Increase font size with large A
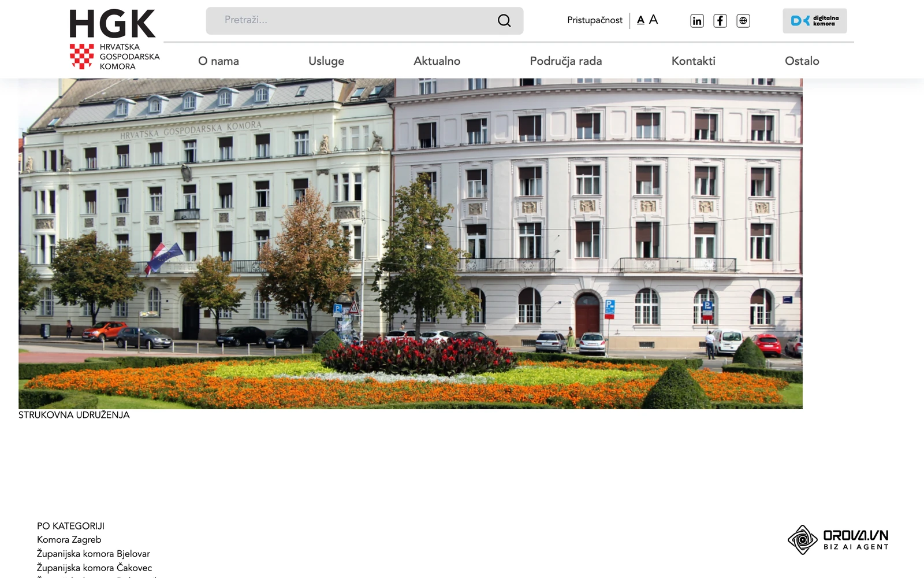The height and width of the screenshot is (578, 924). click(x=653, y=20)
